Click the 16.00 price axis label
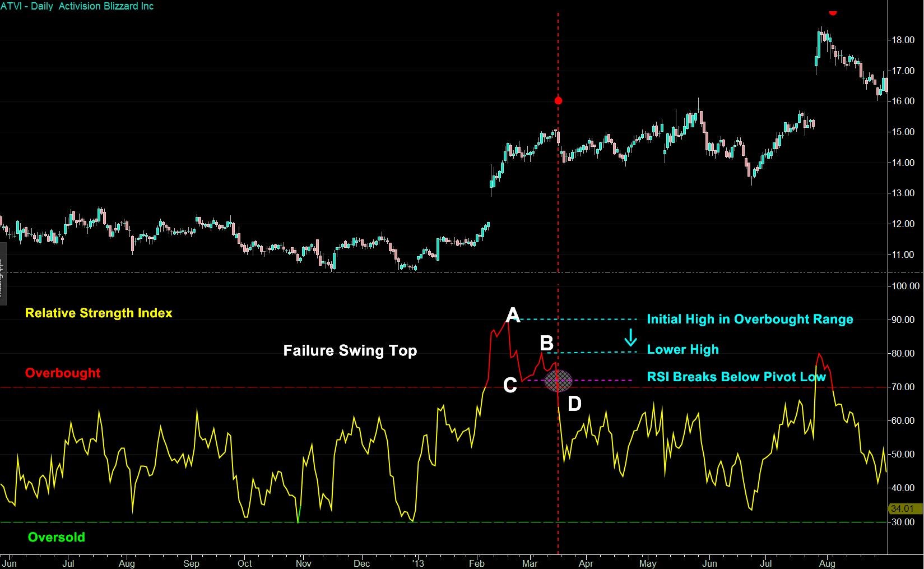924x569 pixels. tap(903, 101)
